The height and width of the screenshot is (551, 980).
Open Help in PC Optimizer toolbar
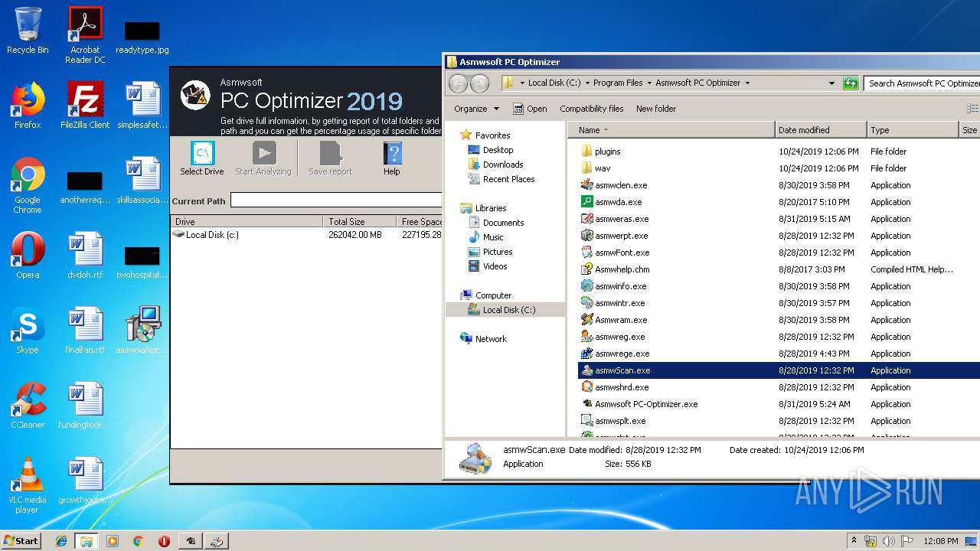pos(391,159)
